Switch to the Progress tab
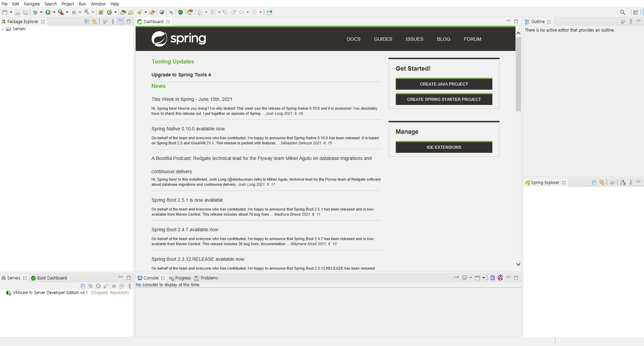644x346 pixels. 180,278
